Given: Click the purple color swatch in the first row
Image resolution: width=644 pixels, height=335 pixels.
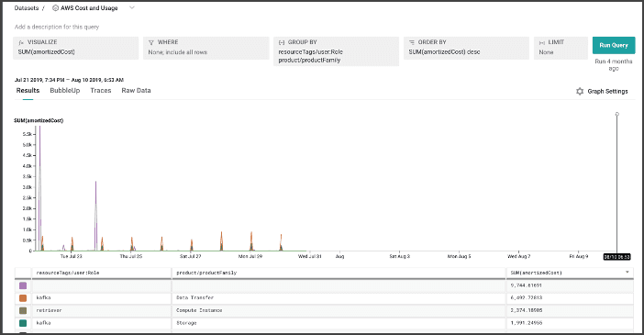Looking at the screenshot, I should [x=23, y=285].
